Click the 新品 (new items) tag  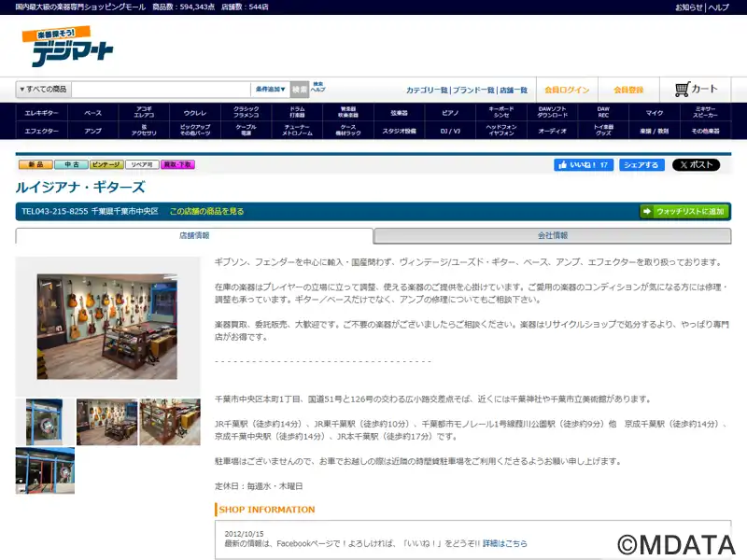coord(34,164)
